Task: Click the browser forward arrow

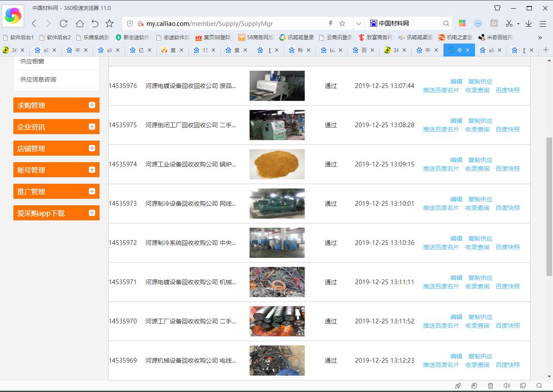Action: pyautogui.click(x=48, y=23)
